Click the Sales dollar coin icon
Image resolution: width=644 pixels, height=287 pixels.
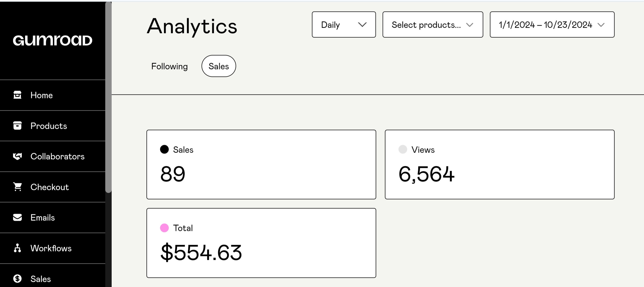pyautogui.click(x=17, y=279)
